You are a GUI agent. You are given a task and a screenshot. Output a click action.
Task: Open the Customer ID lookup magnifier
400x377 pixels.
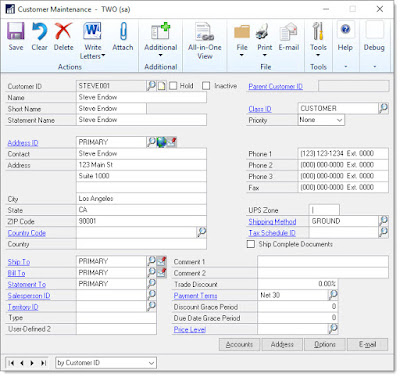[151, 86]
